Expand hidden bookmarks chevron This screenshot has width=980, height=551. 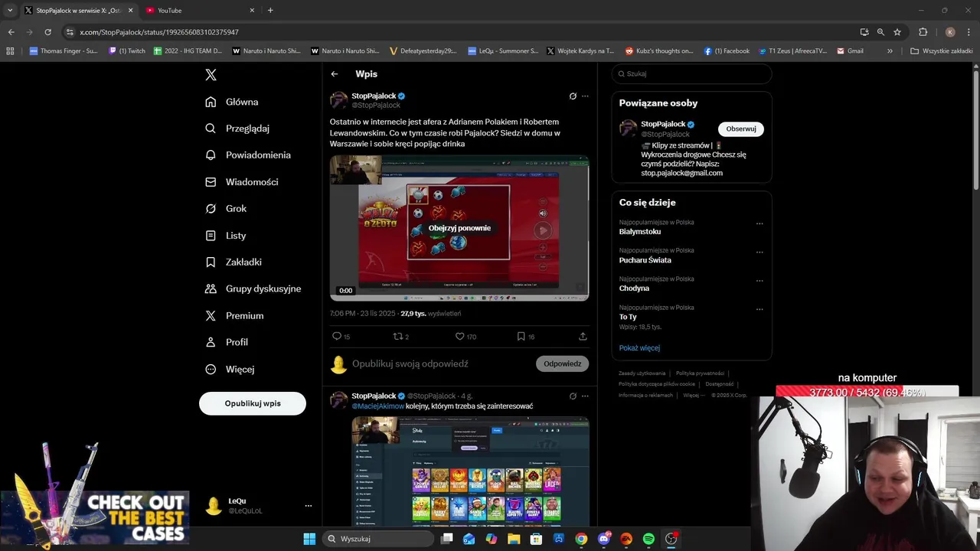[x=890, y=51]
